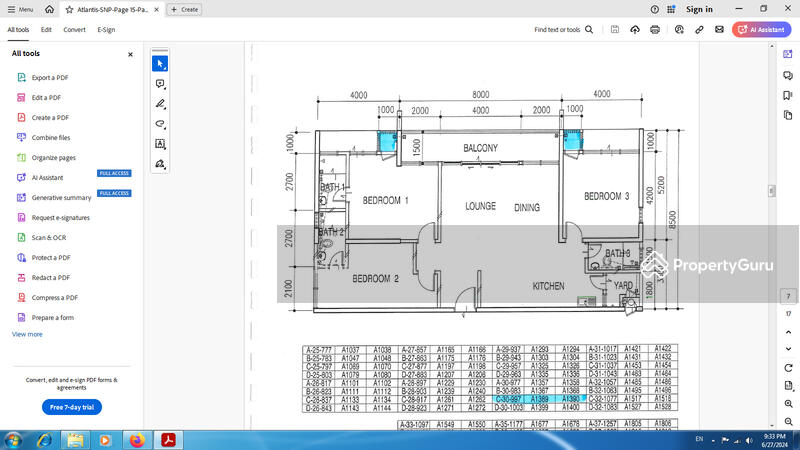Select the fill and sign tool
The image size is (800, 450).
click(160, 164)
